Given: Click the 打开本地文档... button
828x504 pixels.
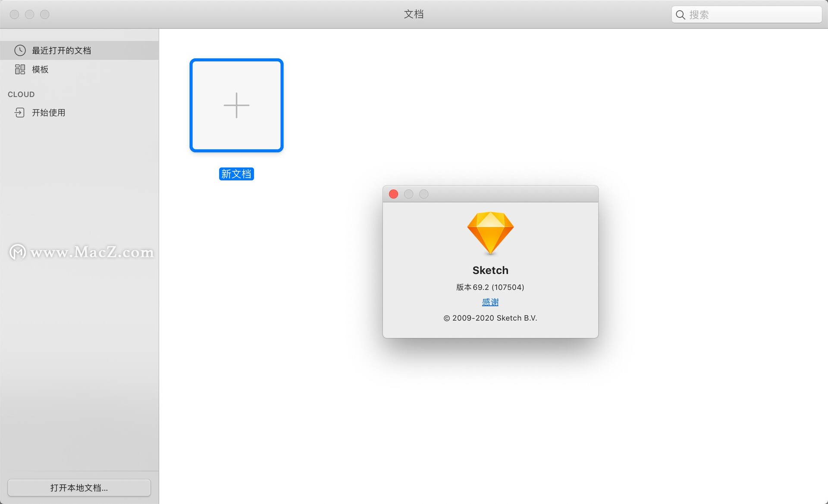Looking at the screenshot, I should [x=79, y=488].
